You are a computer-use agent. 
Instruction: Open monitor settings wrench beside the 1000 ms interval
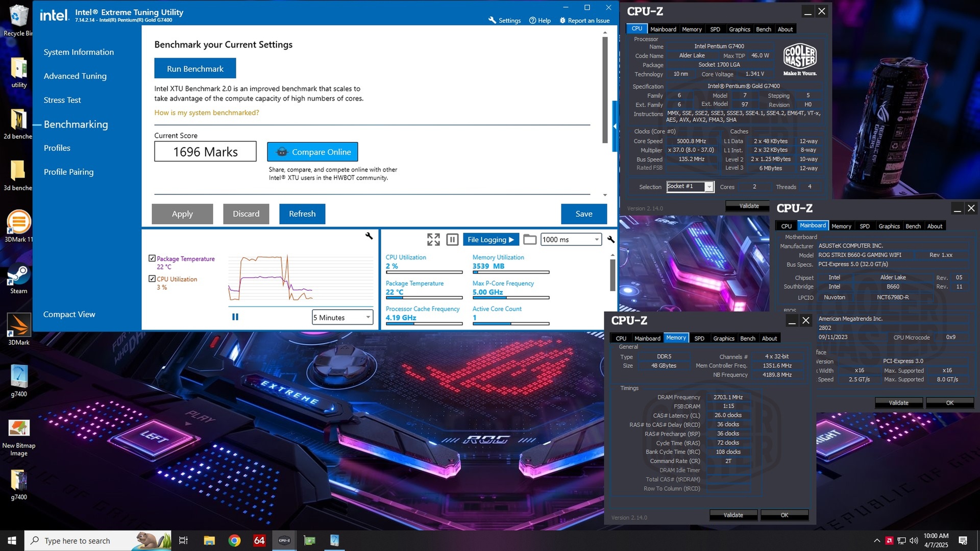coord(611,239)
